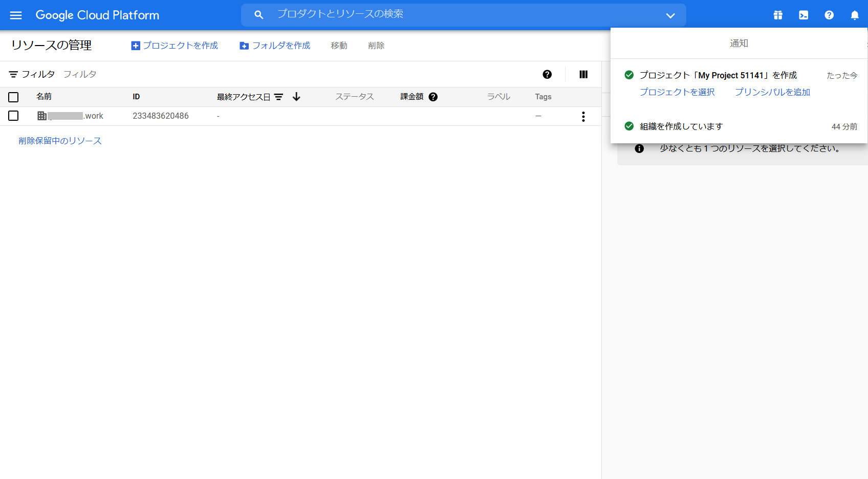The image size is (868, 479).
Task: Click the Tags column header
Action: [543, 97]
